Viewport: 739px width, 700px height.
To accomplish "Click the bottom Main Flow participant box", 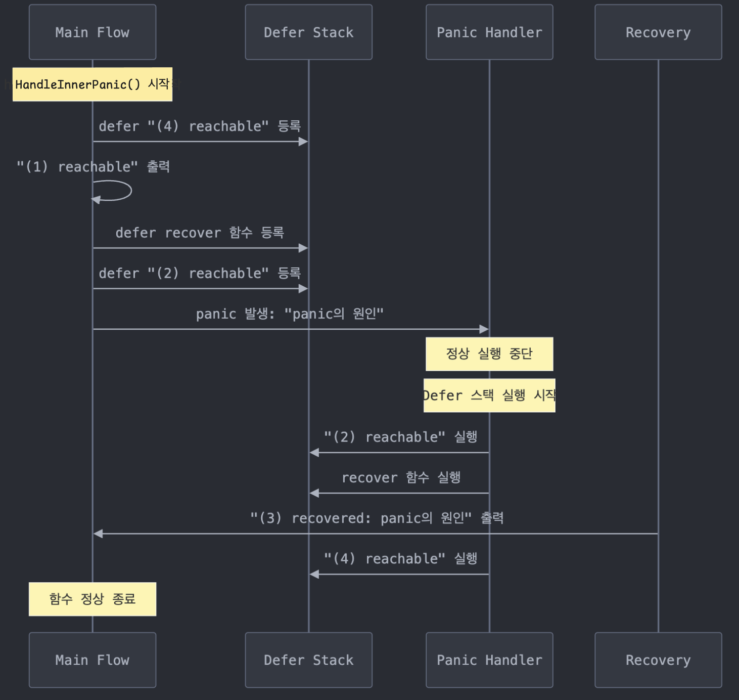I will pos(92,660).
